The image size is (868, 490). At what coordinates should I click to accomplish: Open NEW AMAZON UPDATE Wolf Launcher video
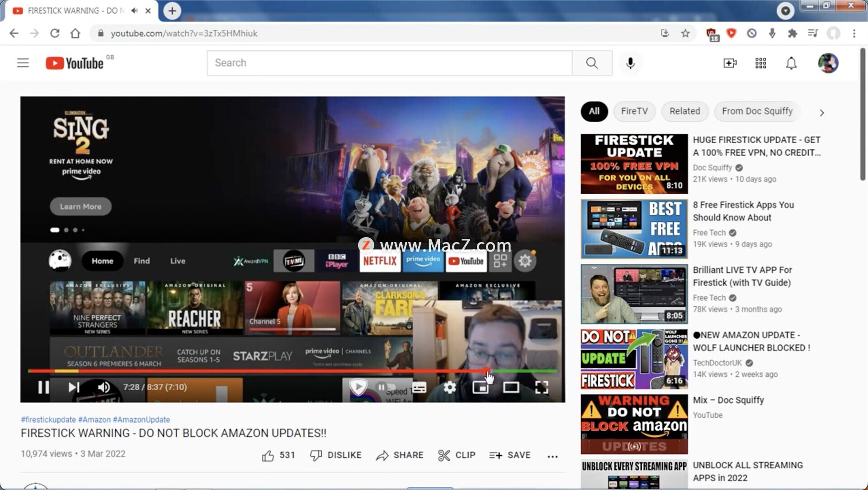pyautogui.click(x=751, y=342)
